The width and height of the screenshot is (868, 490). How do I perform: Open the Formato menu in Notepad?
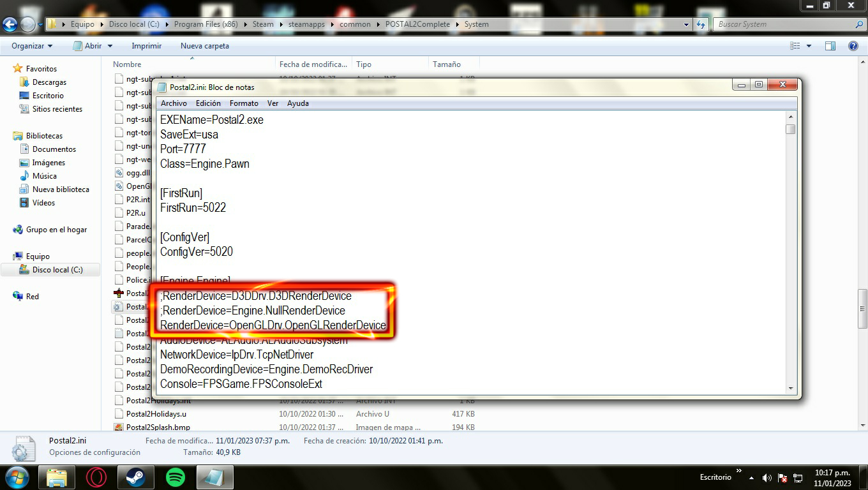(x=244, y=103)
